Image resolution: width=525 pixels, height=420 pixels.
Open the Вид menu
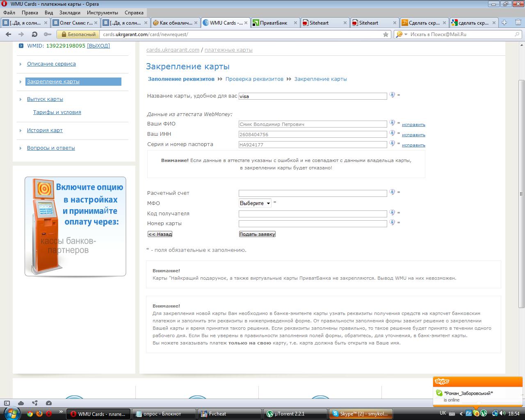click(49, 13)
